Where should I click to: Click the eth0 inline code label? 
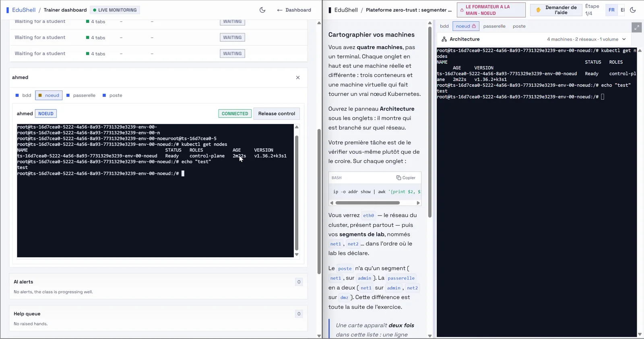[x=368, y=216]
